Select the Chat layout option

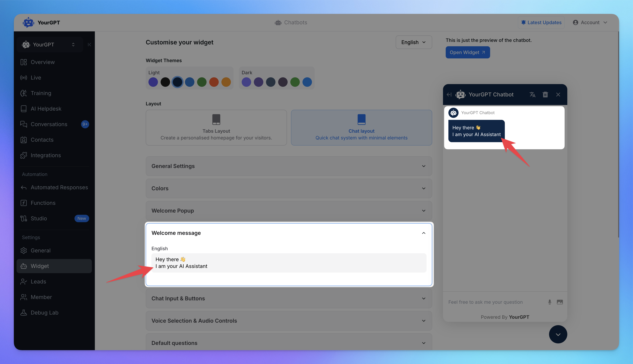tap(361, 127)
